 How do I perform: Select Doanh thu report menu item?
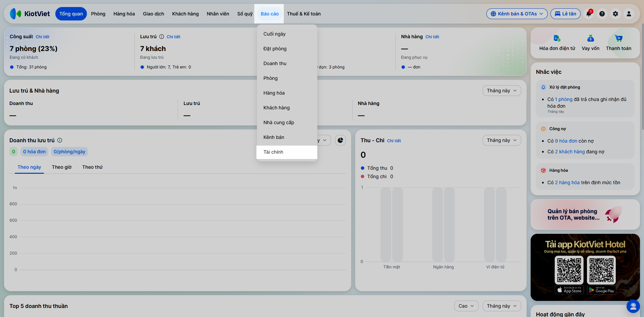point(287,63)
